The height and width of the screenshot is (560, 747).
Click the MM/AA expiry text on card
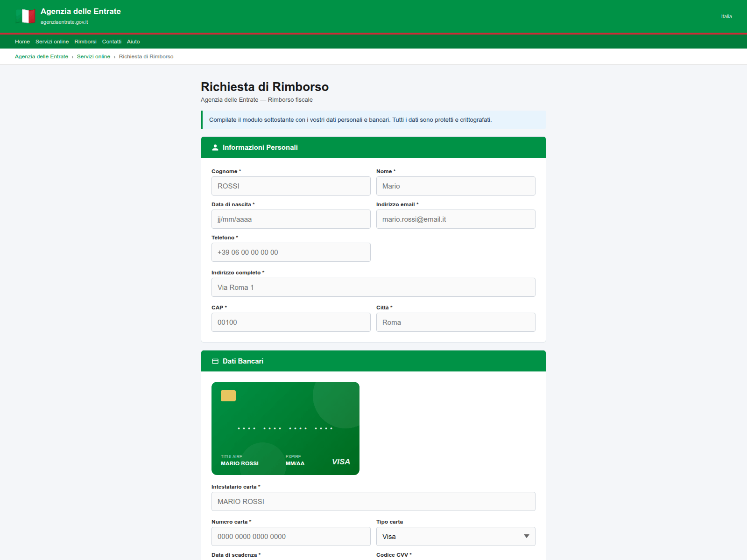pos(295,463)
